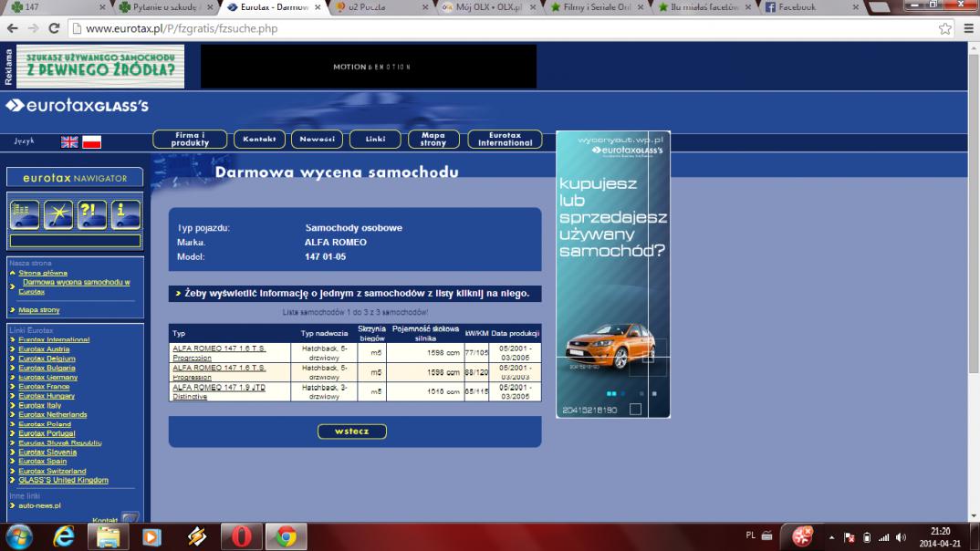Launch Internet Explorer from taskbar
Image resolution: width=980 pixels, height=551 pixels.
click(x=64, y=536)
